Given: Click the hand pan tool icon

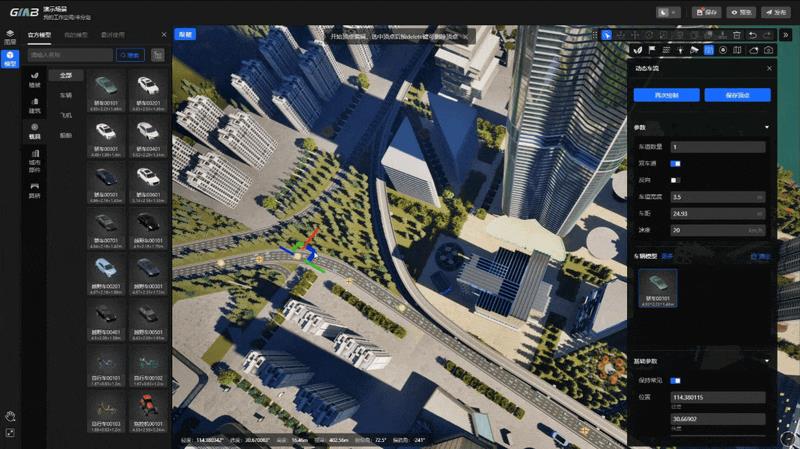Looking at the screenshot, I should (10, 415).
